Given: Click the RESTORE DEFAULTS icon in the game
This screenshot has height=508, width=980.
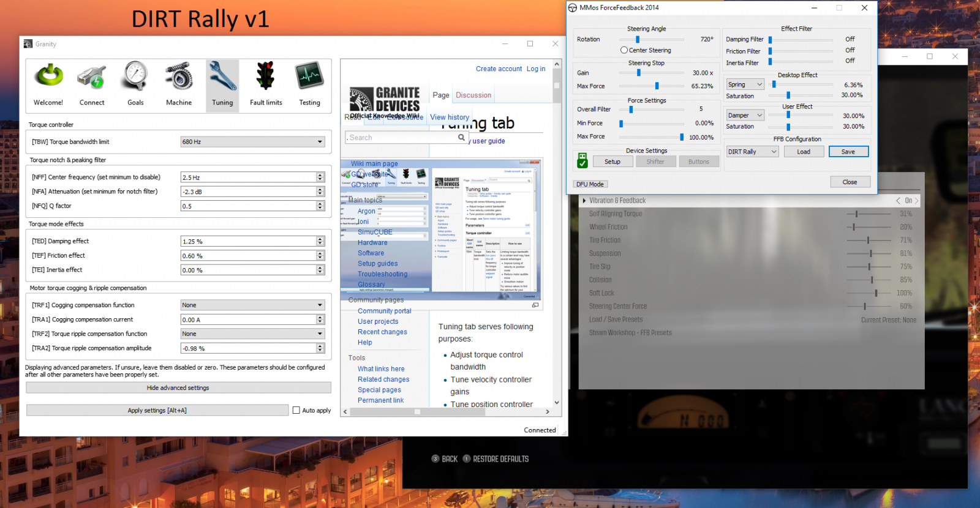Looking at the screenshot, I should 467,459.
